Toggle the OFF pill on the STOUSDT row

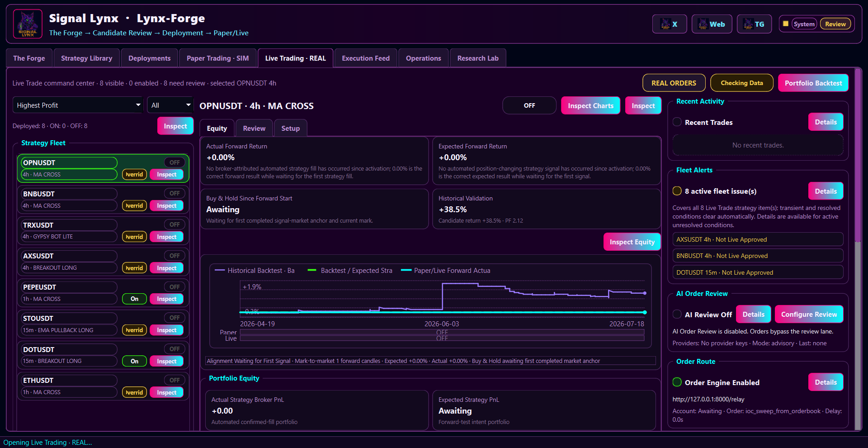(x=175, y=318)
